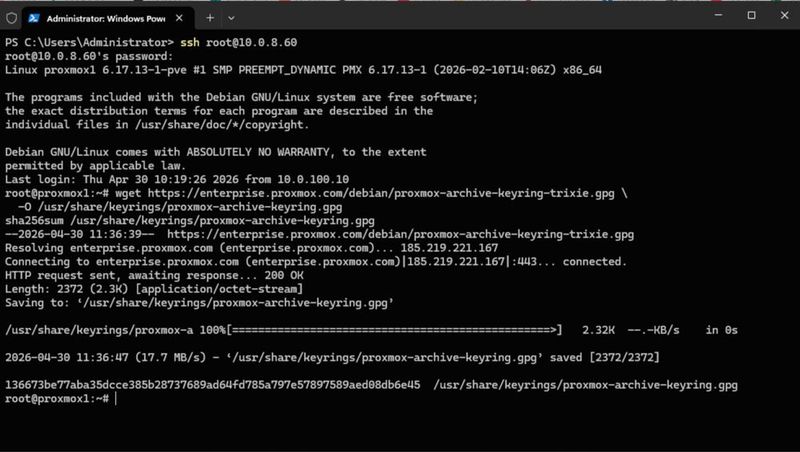Click the 'HTTP request sent, awaiting response... 200 OK' line
This screenshot has width=800, height=452.
[154, 275]
